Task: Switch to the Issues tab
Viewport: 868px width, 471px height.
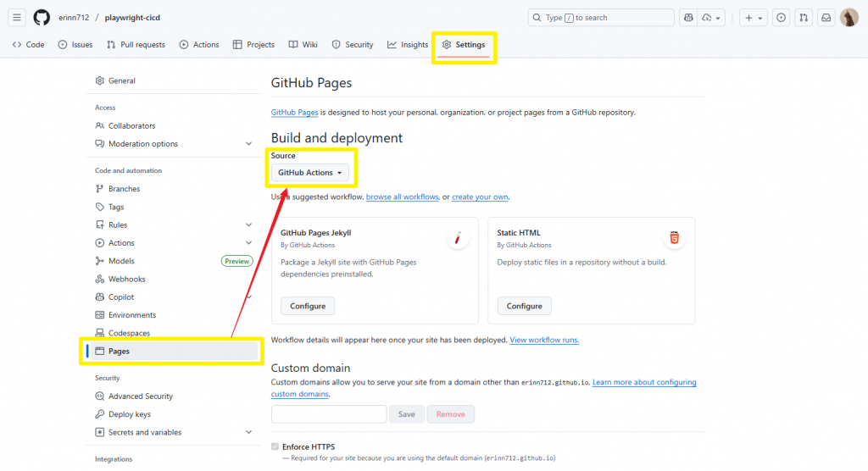Action: coord(75,45)
